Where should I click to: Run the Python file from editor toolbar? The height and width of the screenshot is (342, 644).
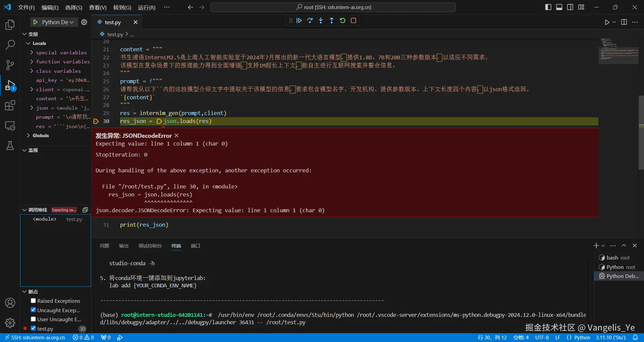tap(607, 22)
